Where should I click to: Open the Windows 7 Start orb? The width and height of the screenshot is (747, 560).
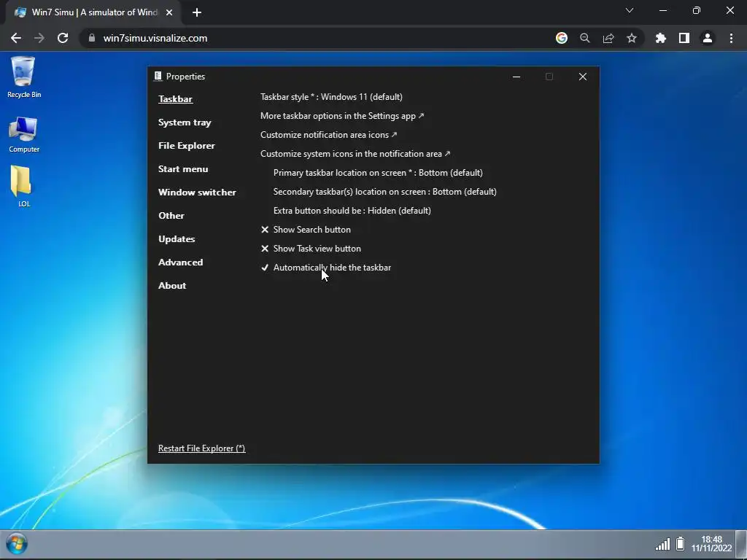tap(17, 544)
